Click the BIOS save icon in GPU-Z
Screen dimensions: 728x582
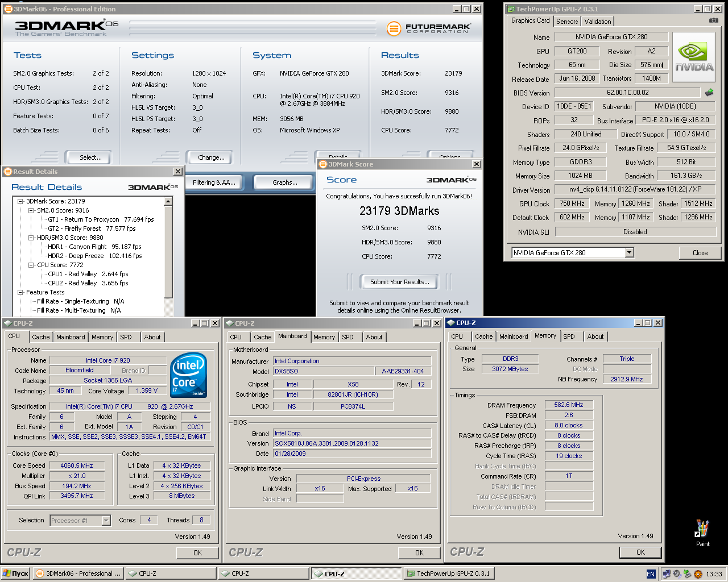[709, 92]
